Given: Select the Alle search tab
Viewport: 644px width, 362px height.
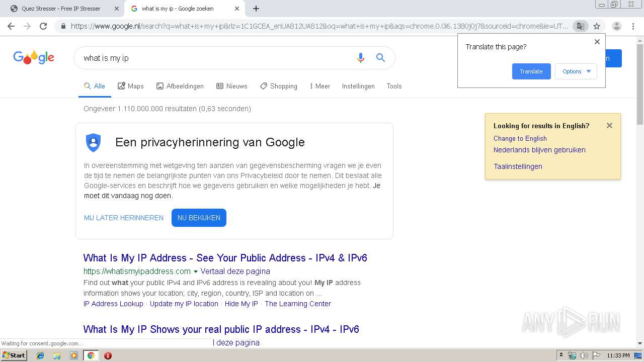Looking at the screenshot, I should point(95,86).
